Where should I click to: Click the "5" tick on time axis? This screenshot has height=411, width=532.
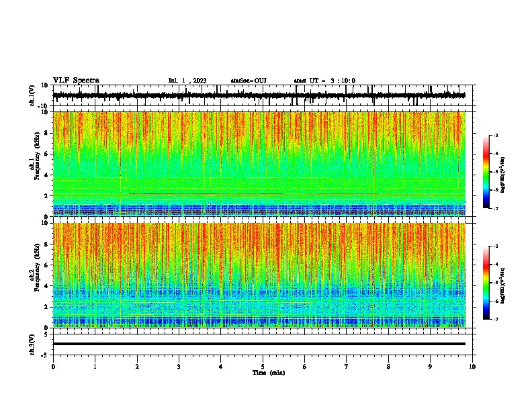(263, 367)
